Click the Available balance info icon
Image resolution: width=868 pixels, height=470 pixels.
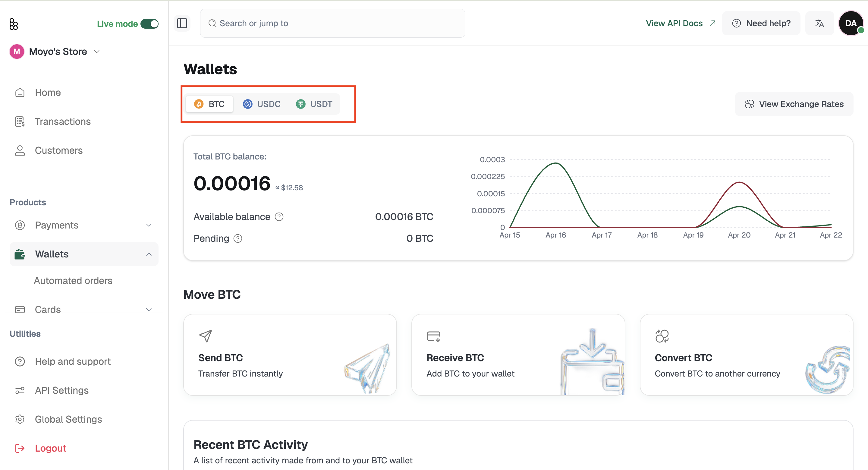point(279,217)
